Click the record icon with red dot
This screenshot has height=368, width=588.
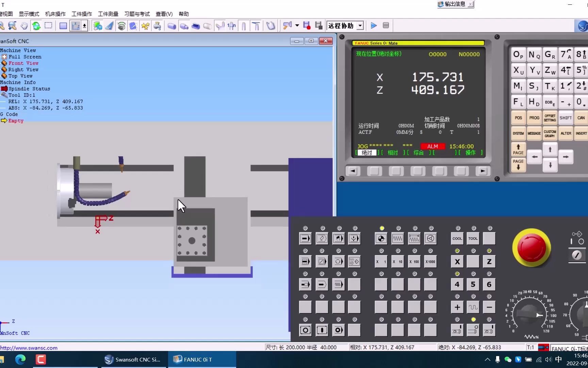coord(307,26)
